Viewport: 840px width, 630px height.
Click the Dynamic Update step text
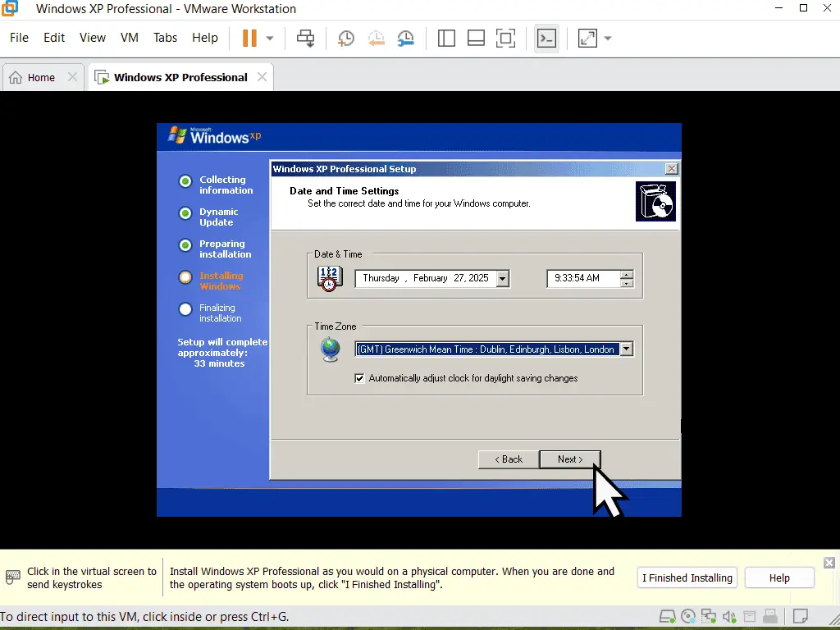[x=218, y=217]
